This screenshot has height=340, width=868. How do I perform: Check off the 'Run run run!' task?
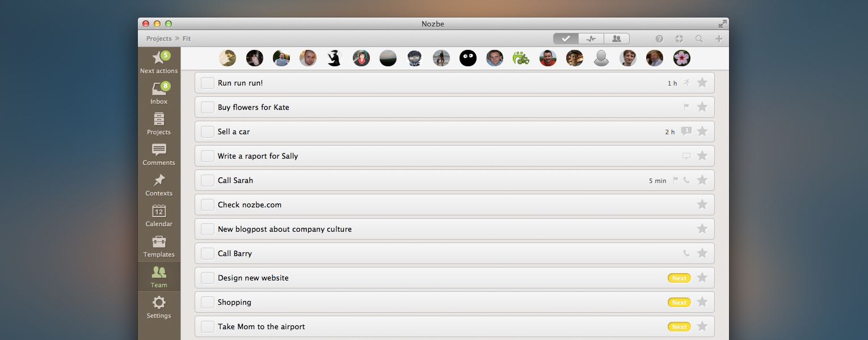point(208,83)
